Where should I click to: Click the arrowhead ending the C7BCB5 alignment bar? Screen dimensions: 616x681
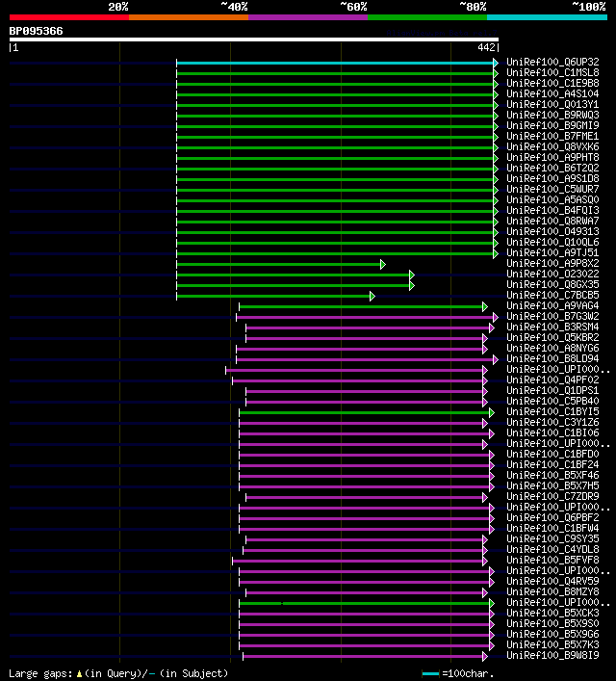click(x=372, y=297)
